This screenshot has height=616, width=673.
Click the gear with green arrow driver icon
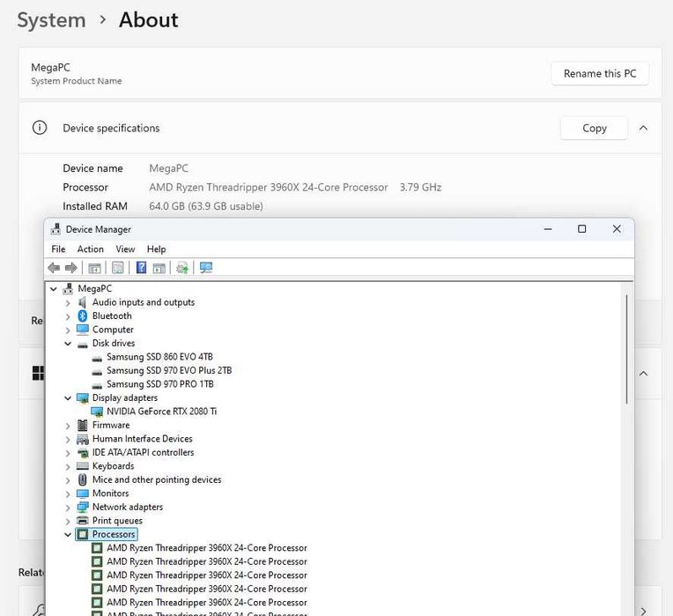(x=182, y=268)
